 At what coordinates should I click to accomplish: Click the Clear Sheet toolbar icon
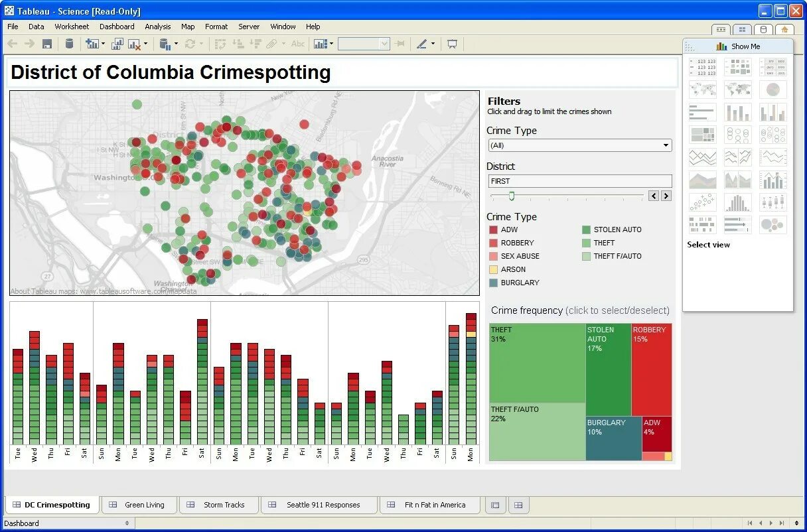click(135, 44)
